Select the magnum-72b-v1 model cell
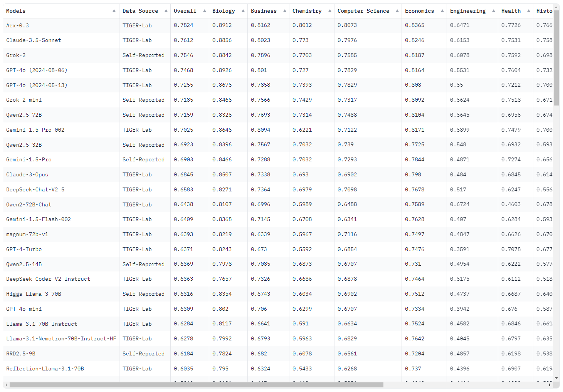This screenshot has height=392, width=563. coord(61,234)
